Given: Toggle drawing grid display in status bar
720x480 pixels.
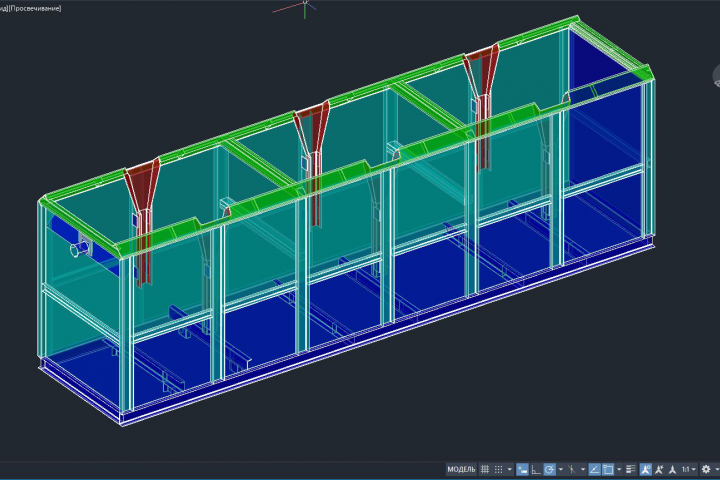Looking at the screenshot, I should 485,469.
